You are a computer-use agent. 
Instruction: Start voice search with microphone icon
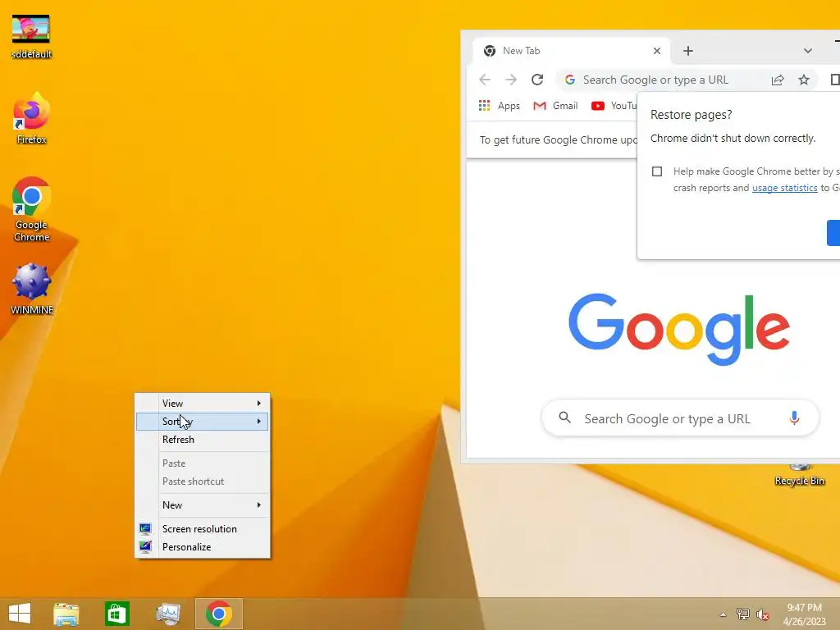pyautogui.click(x=794, y=418)
